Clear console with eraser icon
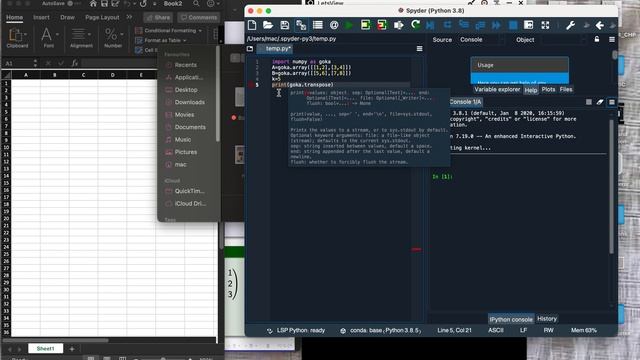Screen dimensions: 640x360 (x=600, y=102)
